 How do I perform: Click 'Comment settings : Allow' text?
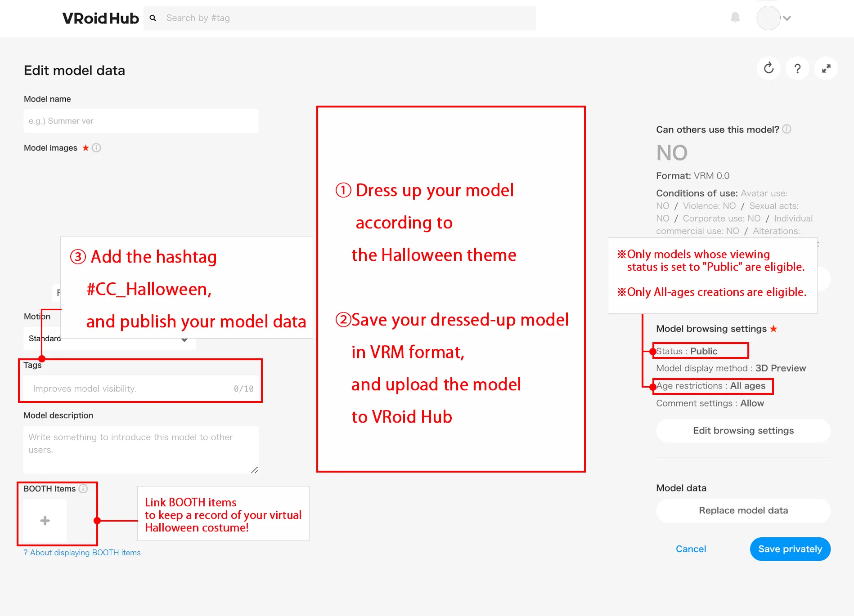(x=710, y=403)
